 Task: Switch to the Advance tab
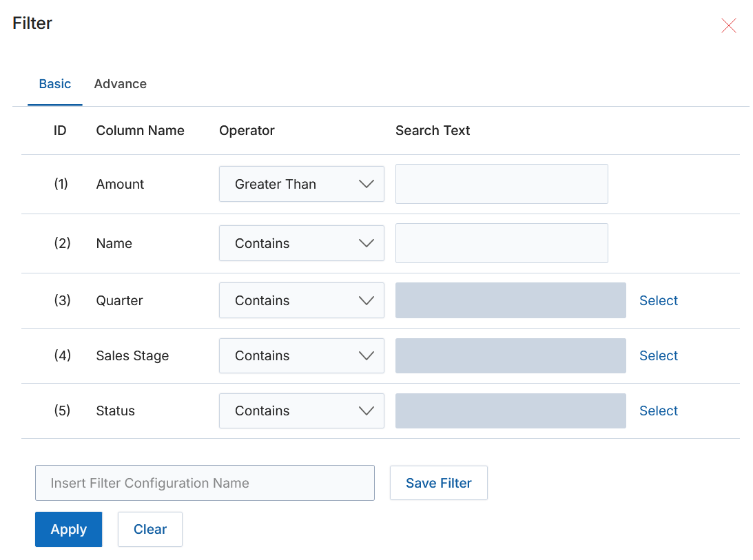click(120, 84)
